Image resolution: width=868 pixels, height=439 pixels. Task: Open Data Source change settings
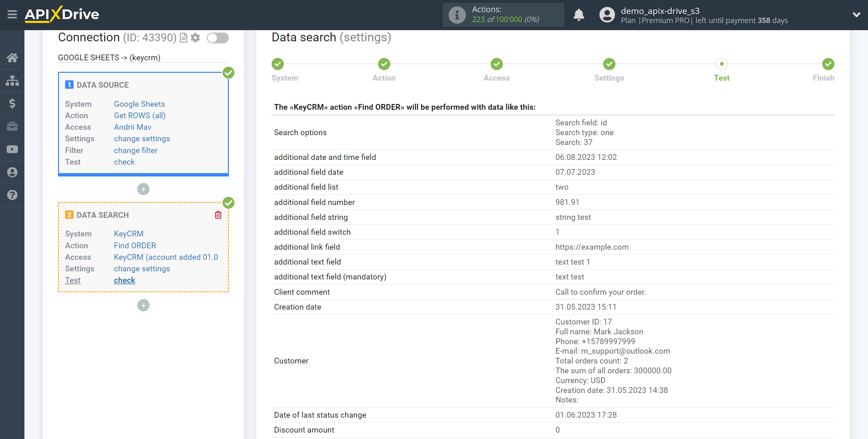142,139
